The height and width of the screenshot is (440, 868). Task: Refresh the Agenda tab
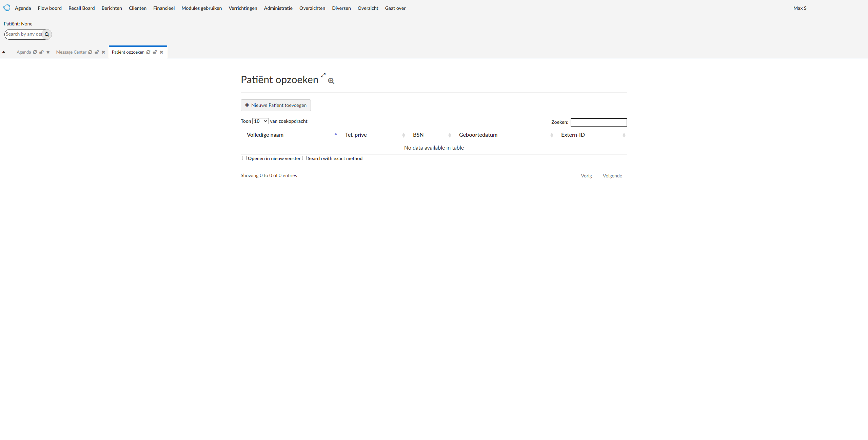coord(35,52)
